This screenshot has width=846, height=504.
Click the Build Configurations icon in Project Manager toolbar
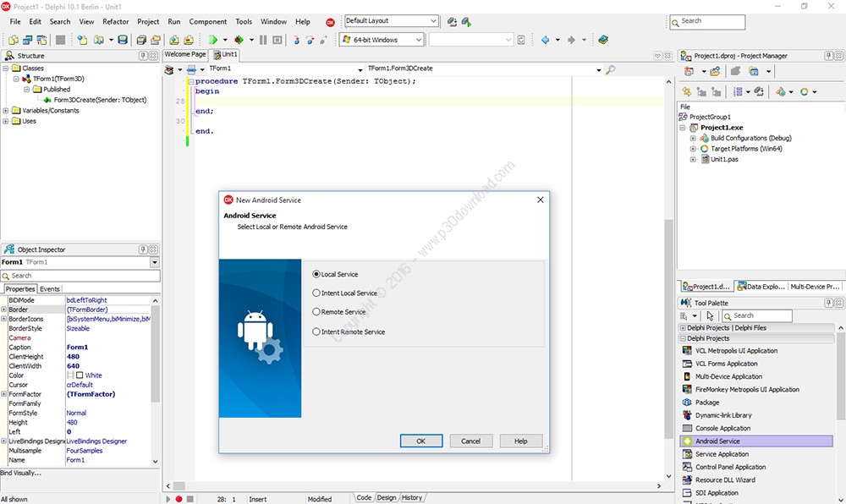780,91
